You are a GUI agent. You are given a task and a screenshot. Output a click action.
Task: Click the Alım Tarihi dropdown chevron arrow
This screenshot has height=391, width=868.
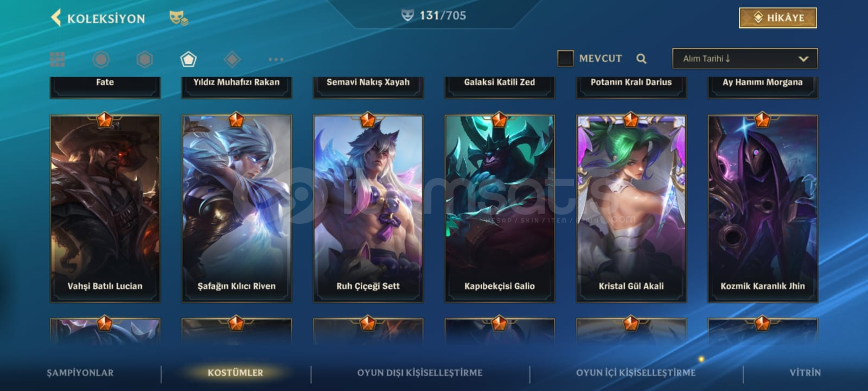(803, 59)
